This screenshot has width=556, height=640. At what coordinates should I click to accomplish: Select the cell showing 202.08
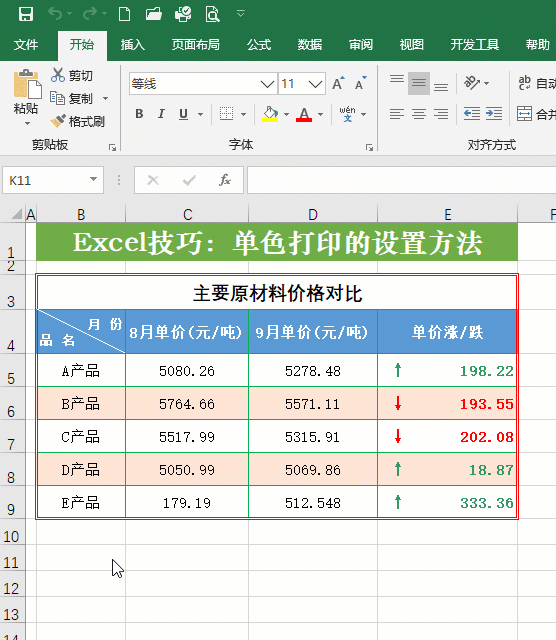[x=447, y=436]
